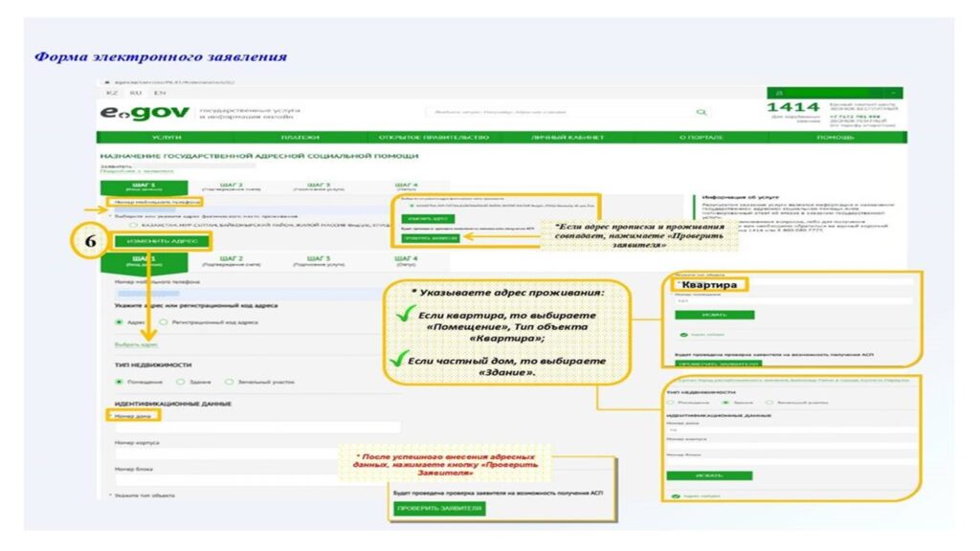This screenshot has width=980, height=551.
Task: Switch site language to KZ
Action: coord(111,93)
